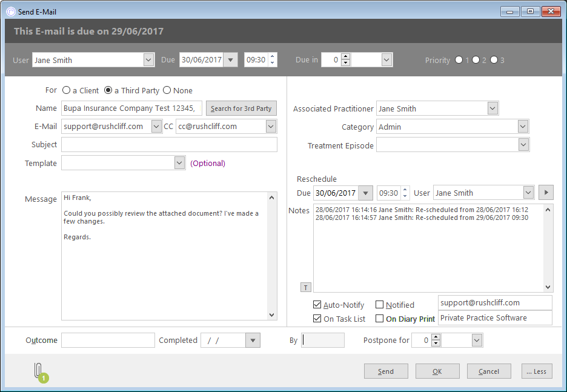Click the By input field
The width and height of the screenshot is (567, 392).
click(323, 340)
